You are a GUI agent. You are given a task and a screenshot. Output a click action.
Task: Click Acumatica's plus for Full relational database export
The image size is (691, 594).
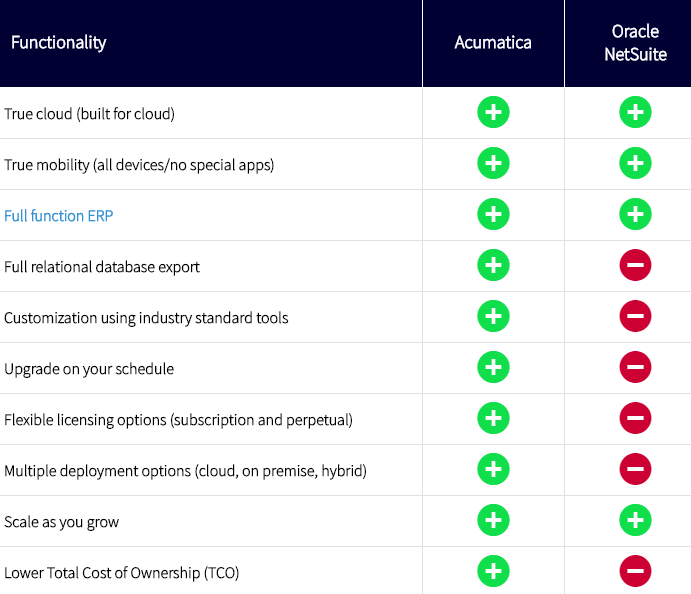pyautogui.click(x=493, y=265)
